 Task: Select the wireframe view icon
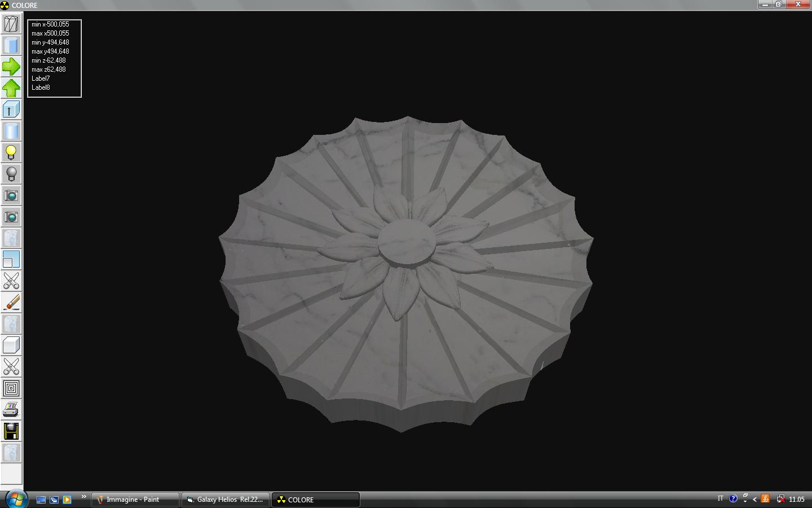[11, 24]
